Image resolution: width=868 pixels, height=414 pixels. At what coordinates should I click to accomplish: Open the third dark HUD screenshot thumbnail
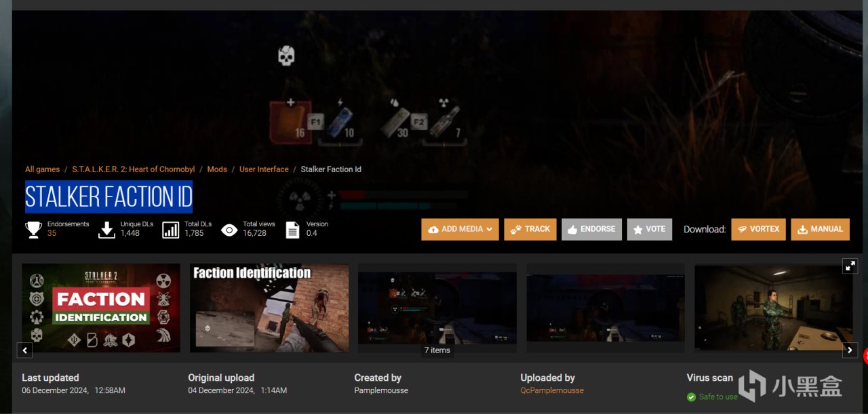(437, 308)
